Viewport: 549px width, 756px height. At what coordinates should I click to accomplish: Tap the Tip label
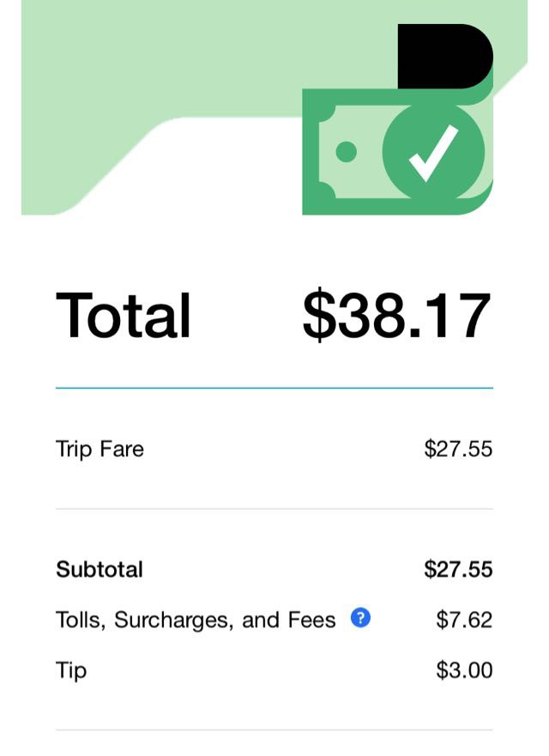coord(71,670)
